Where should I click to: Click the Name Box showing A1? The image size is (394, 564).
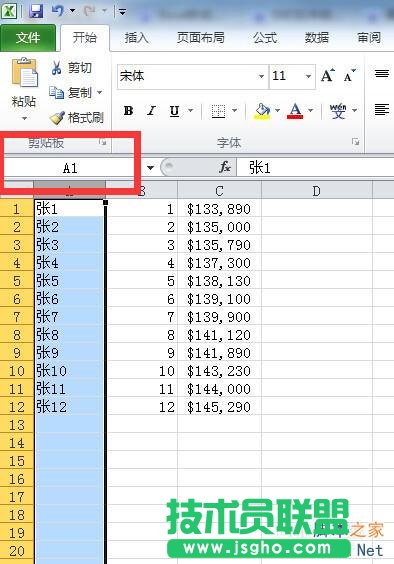[x=70, y=168]
